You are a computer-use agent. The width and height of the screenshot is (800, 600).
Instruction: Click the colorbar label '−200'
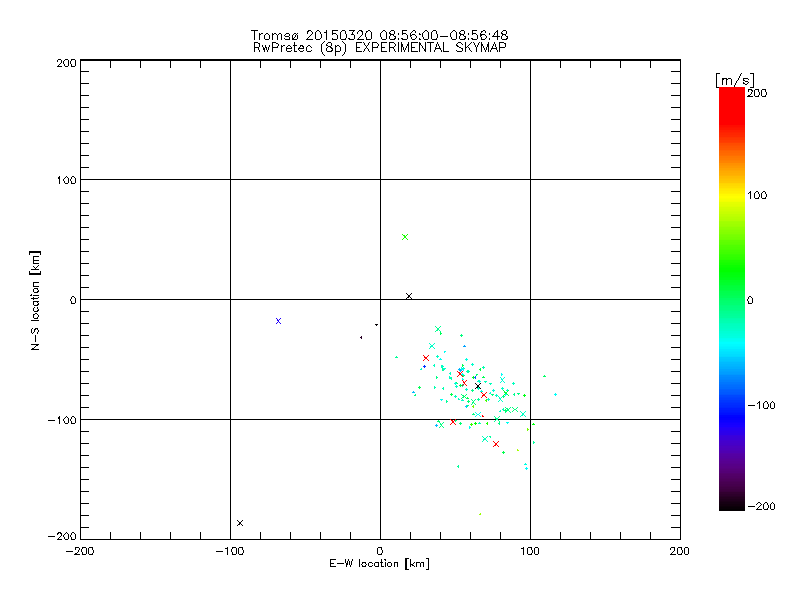[761, 506]
